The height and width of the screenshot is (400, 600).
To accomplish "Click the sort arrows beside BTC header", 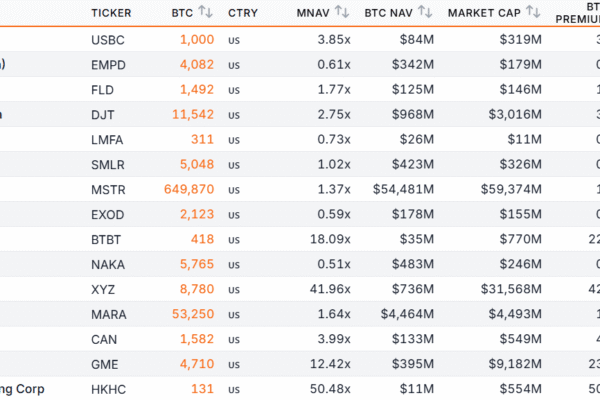I will 206,13.
